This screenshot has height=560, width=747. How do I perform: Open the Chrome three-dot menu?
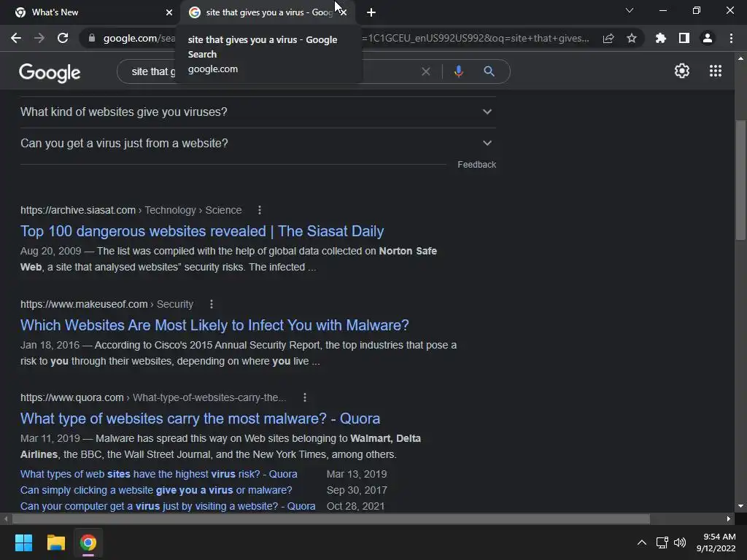[731, 38]
